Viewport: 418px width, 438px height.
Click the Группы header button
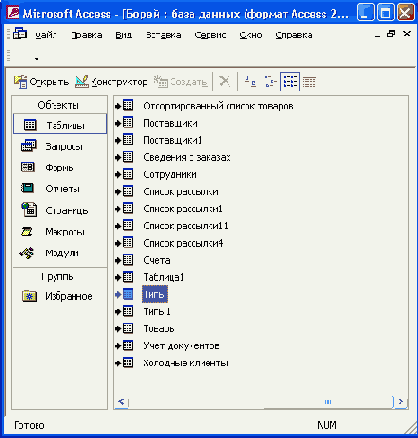60,277
